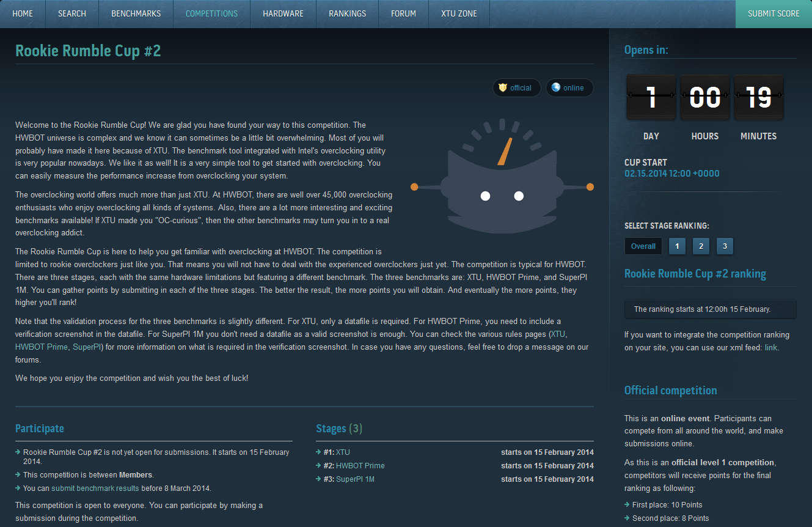Click the HWBOT mascot gauge illustration
The width and height of the screenshot is (812, 527).
[x=502, y=177]
